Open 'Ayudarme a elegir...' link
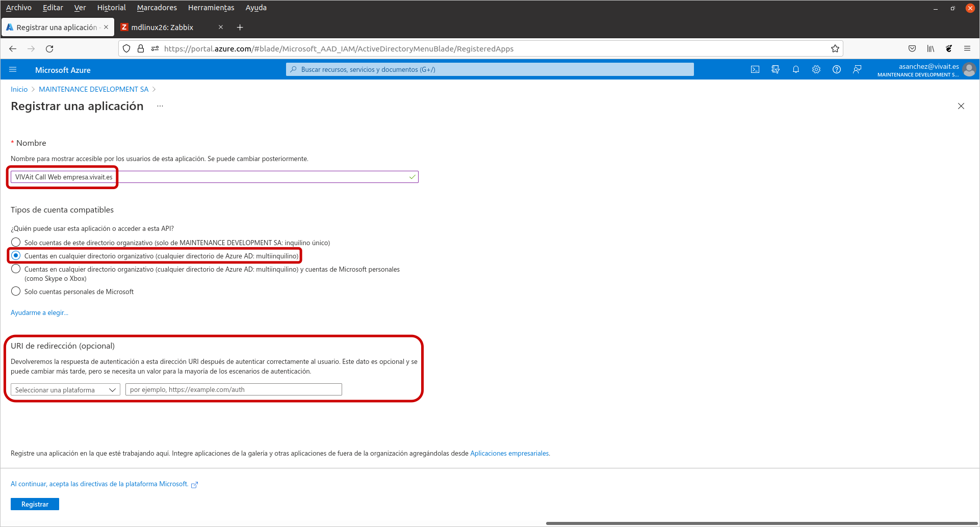The width and height of the screenshot is (980, 527). click(x=39, y=312)
